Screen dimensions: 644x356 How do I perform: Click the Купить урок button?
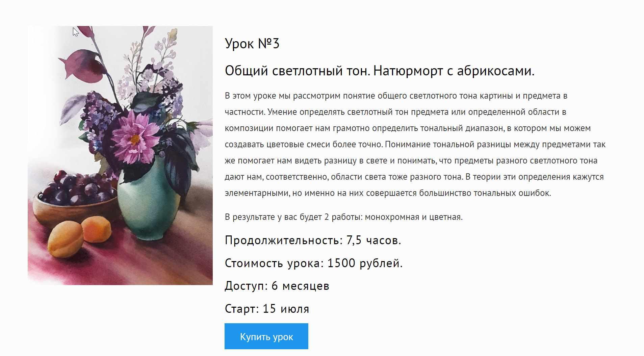[x=266, y=336]
